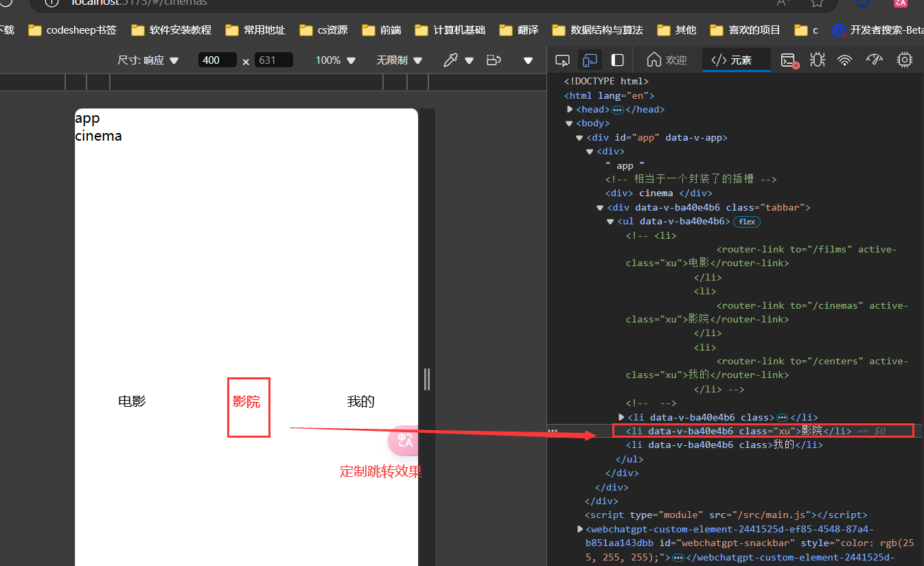Open the 计算机基础 bookmark folder

[450, 30]
